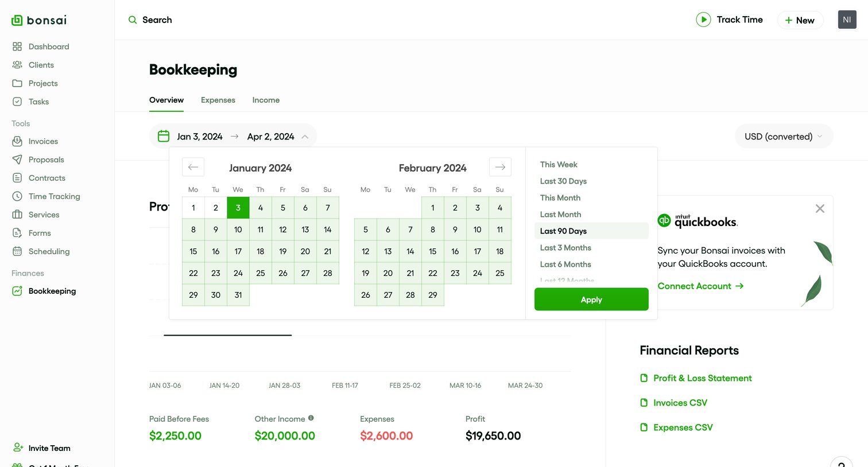Click the search magnifier icon

[133, 20]
